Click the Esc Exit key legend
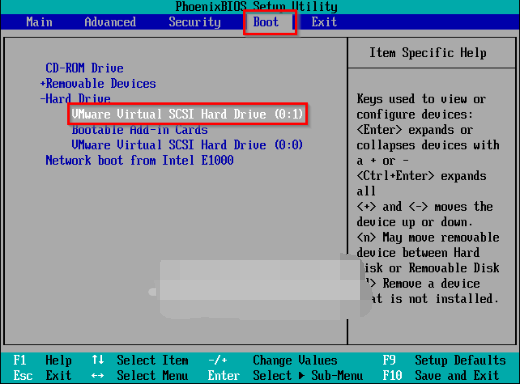Image resolution: width=520 pixels, height=385 pixels. point(42,376)
